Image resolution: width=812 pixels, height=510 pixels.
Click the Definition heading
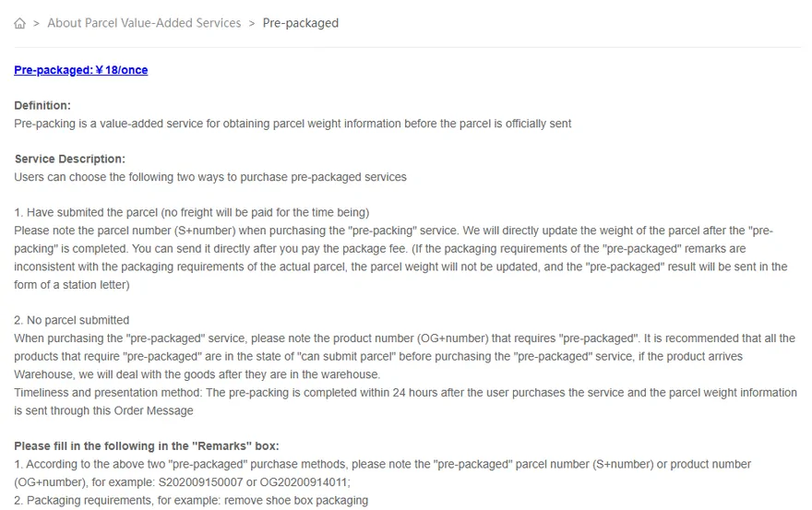tap(42, 106)
